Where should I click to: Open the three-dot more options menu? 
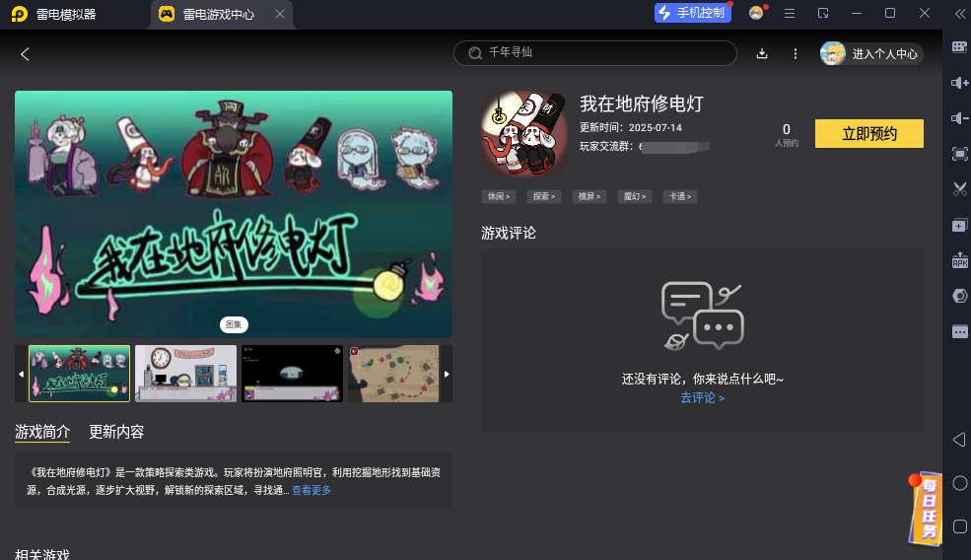(x=796, y=54)
